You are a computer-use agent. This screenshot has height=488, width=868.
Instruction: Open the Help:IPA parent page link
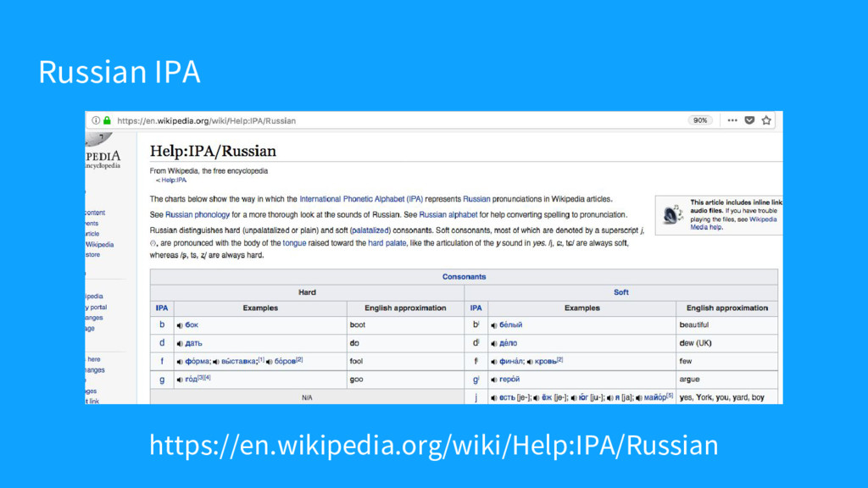174,180
